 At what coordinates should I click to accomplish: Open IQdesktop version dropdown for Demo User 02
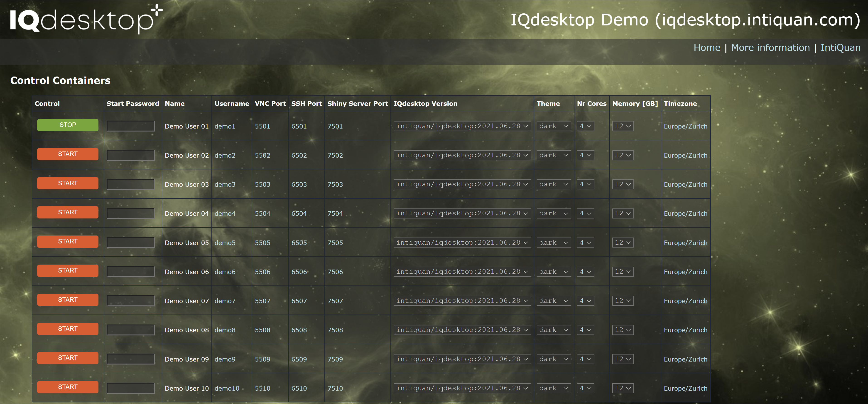pos(462,155)
